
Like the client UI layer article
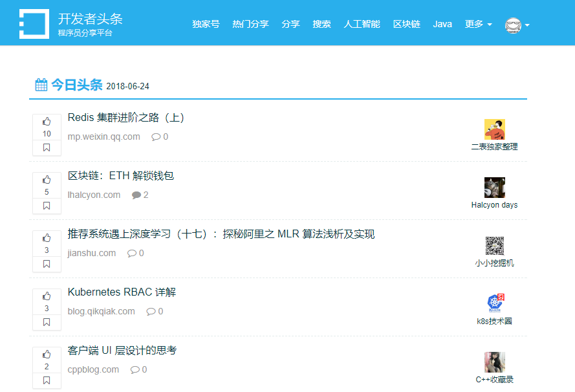coord(47,354)
